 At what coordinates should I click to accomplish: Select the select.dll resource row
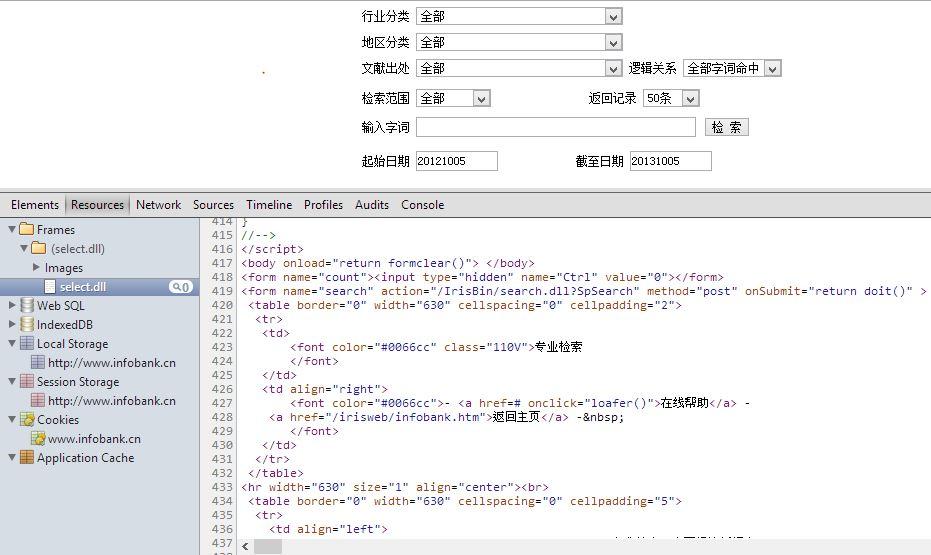pos(100,287)
